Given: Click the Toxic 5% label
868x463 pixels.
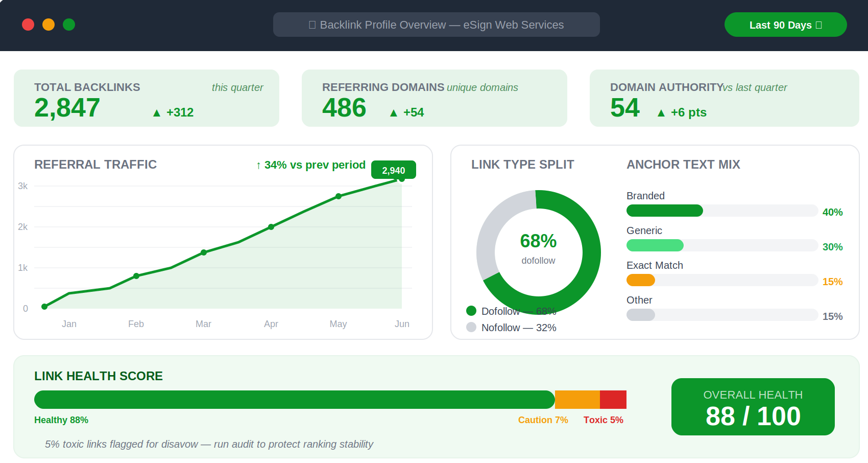Looking at the screenshot, I should tap(604, 420).
